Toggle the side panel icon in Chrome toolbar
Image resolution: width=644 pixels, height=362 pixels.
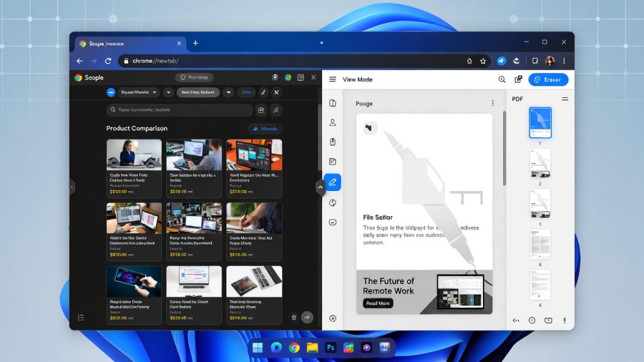click(535, 61)
